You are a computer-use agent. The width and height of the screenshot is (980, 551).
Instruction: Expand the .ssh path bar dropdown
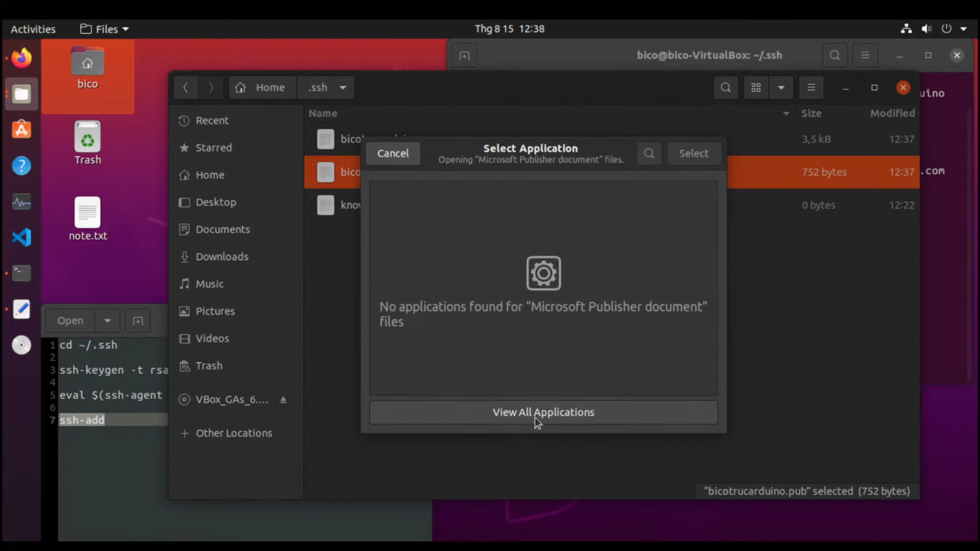(342, 87)
